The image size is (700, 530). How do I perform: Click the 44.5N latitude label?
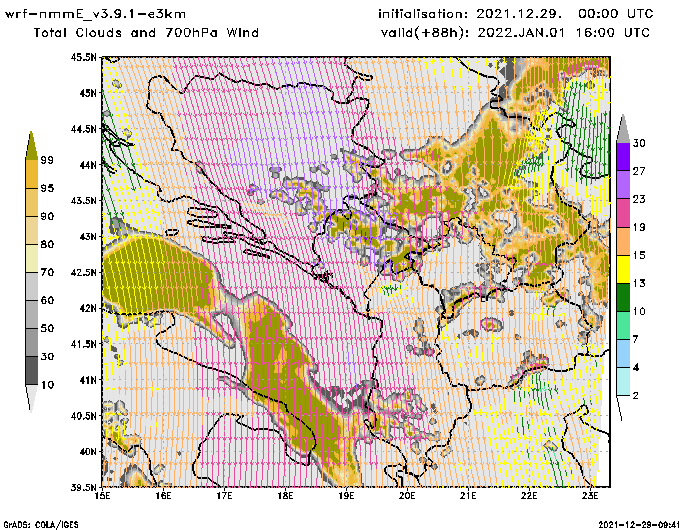(x=83, y=129)
